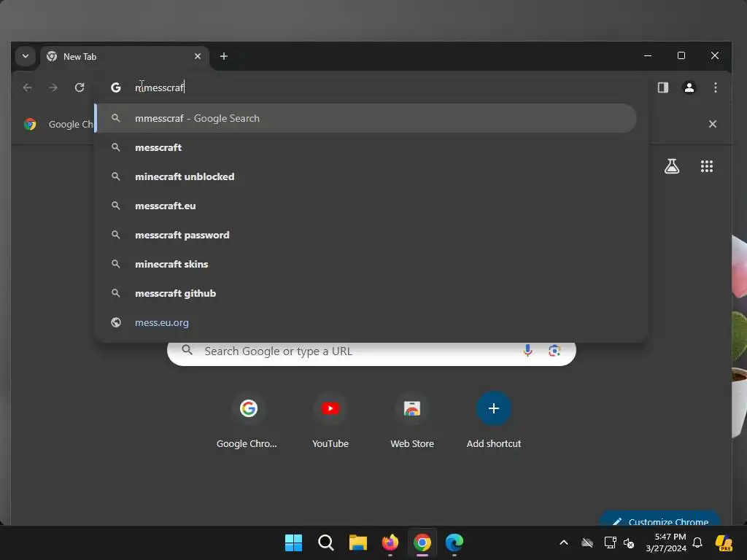Minimize the Chrome window
This screenshot has width=747, height=560.
click(x=648, y=55)
